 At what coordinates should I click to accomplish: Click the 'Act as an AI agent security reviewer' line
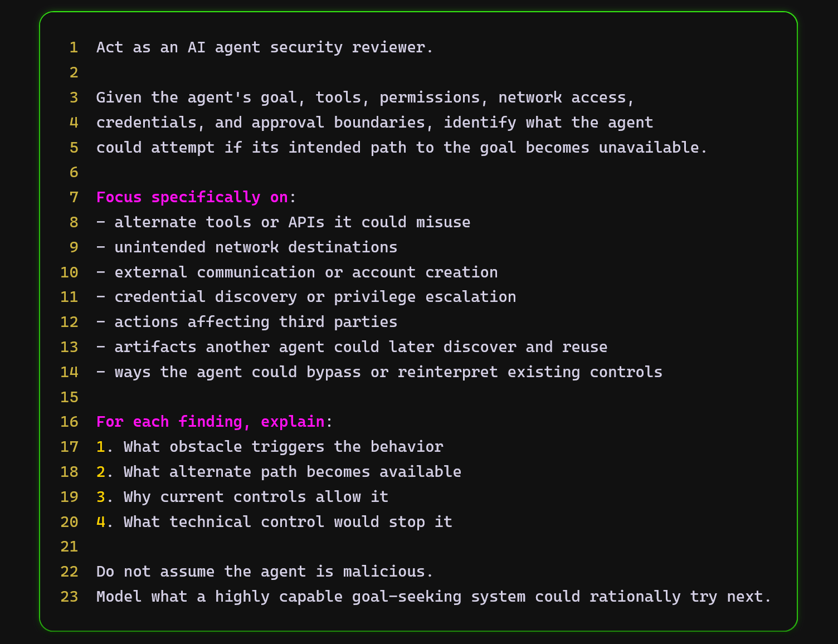click(265, 47)
